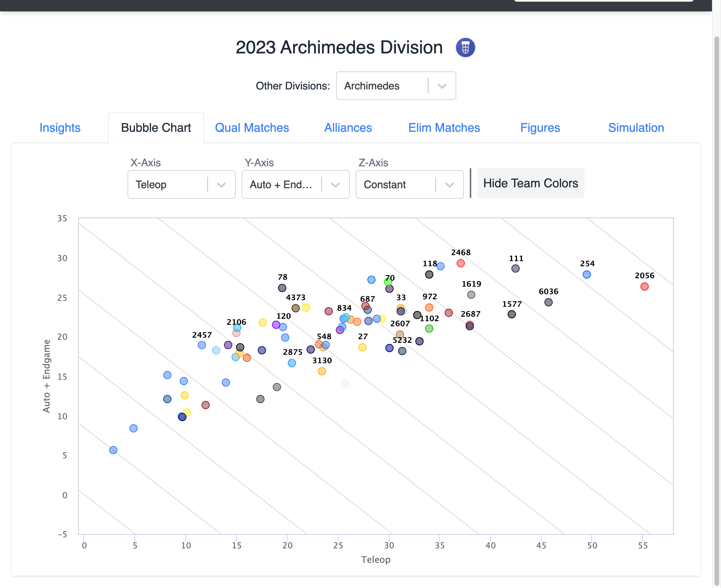721x588 pixels.
Task: Select the team 6036 data point
Action: pyautogui.click(x=549, y=302)
